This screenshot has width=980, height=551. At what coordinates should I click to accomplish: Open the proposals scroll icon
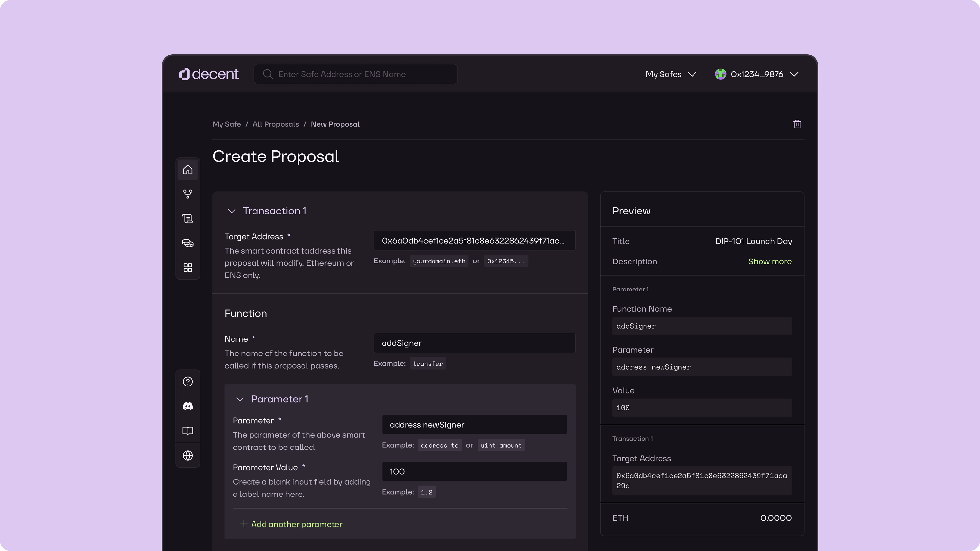click(188, 219)
